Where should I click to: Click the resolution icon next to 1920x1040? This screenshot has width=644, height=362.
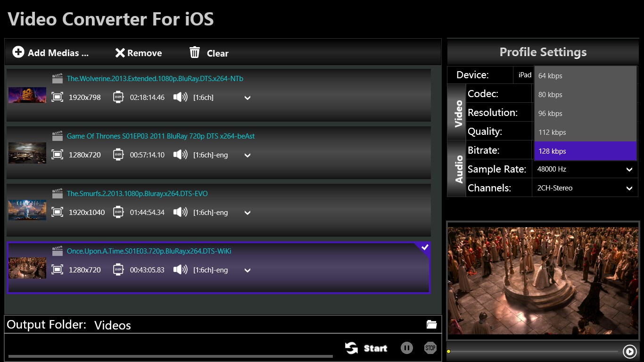click(x=57, y=212)
